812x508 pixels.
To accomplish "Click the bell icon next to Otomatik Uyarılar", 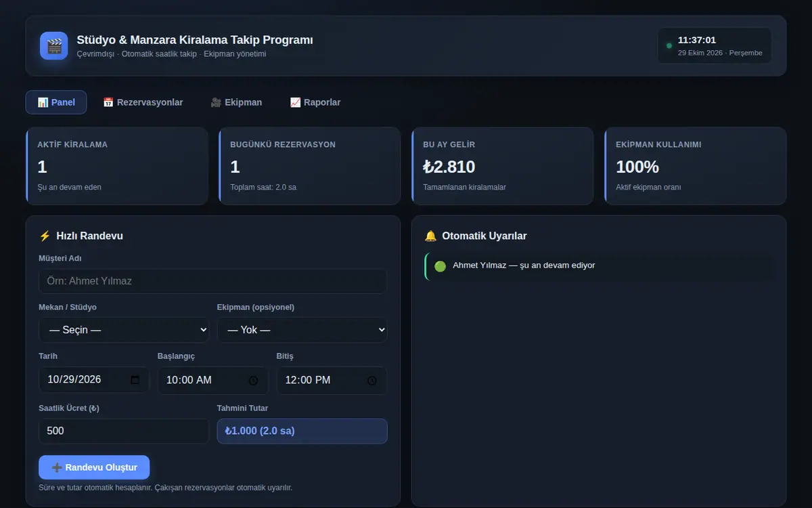I will click(430, 236).
